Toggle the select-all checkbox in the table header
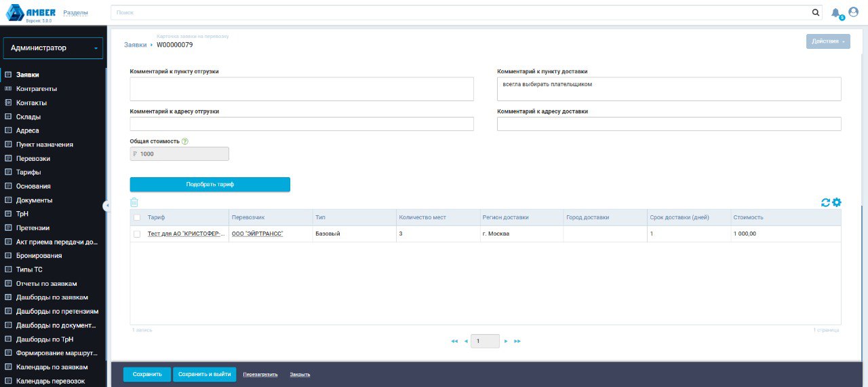Screen dimensions: 868x387 point(137,217)
